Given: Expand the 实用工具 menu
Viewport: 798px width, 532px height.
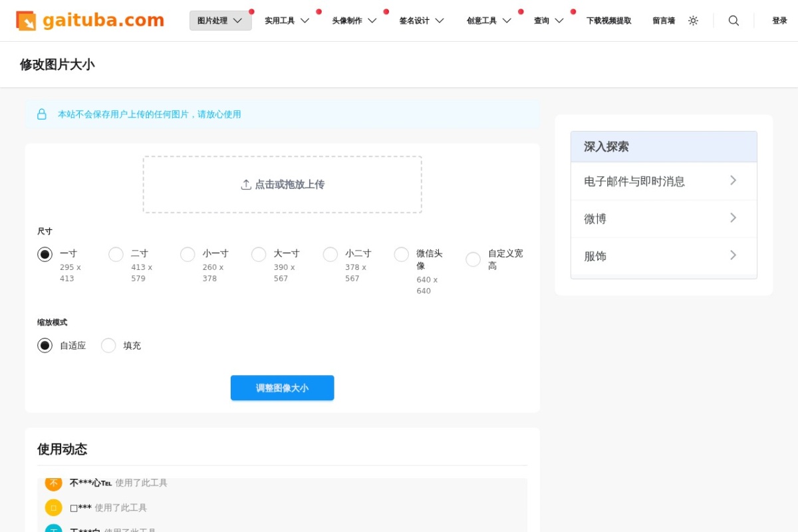Looking at the screenshot, I should pos(287,21).
